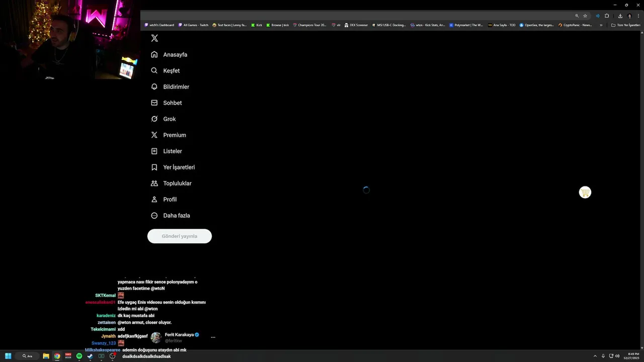Open the Chrome extensions puzzle icon
Image resolution: width=644 pixels, height=362 pixels.
coord(607,16)
